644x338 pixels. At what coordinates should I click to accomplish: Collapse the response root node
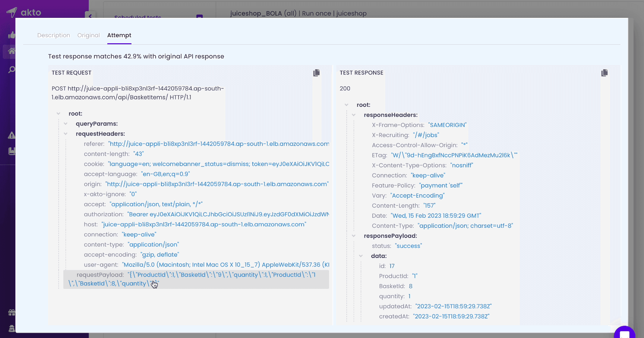347,105
